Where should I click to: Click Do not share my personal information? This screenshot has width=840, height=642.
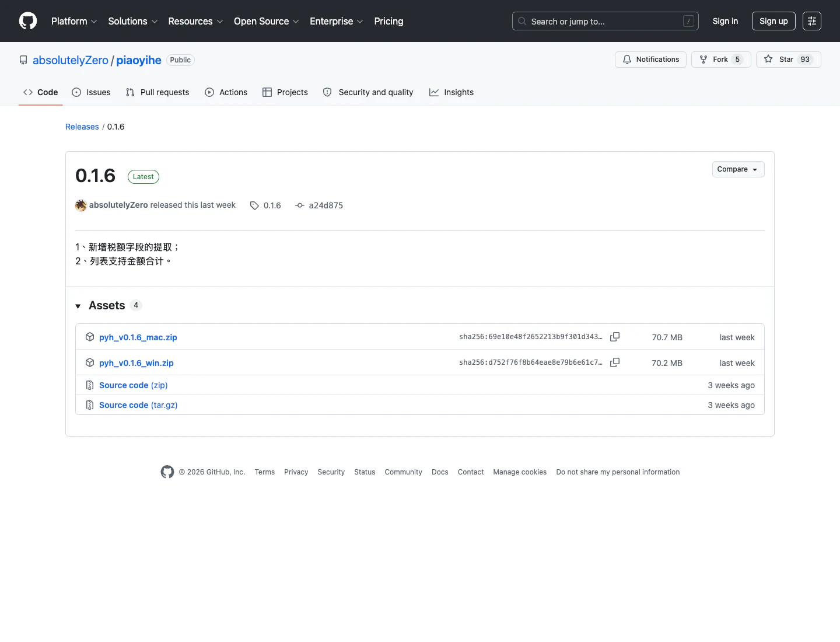click(x=618, y=472)
